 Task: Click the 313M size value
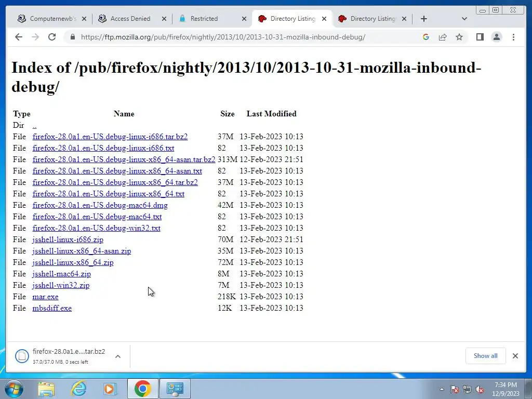[228, 159]
